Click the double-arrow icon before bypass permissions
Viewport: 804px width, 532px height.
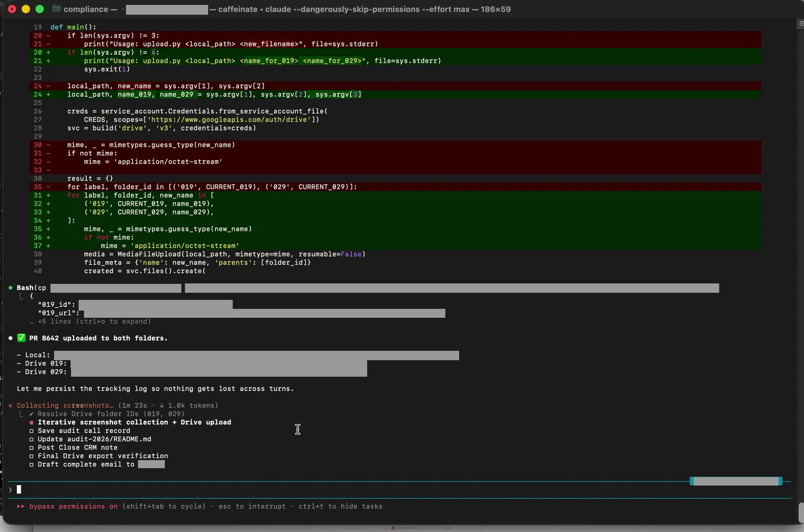[21, 506]
